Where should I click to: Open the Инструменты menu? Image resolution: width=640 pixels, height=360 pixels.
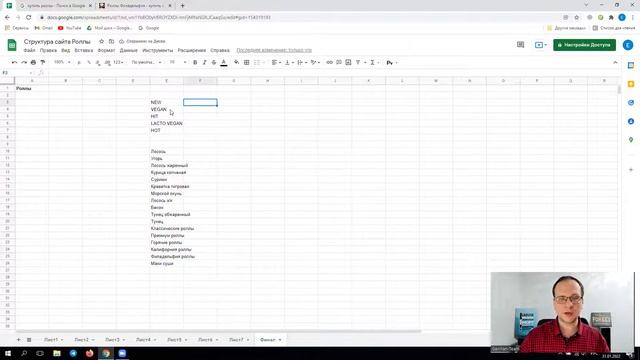click(158, 50)
